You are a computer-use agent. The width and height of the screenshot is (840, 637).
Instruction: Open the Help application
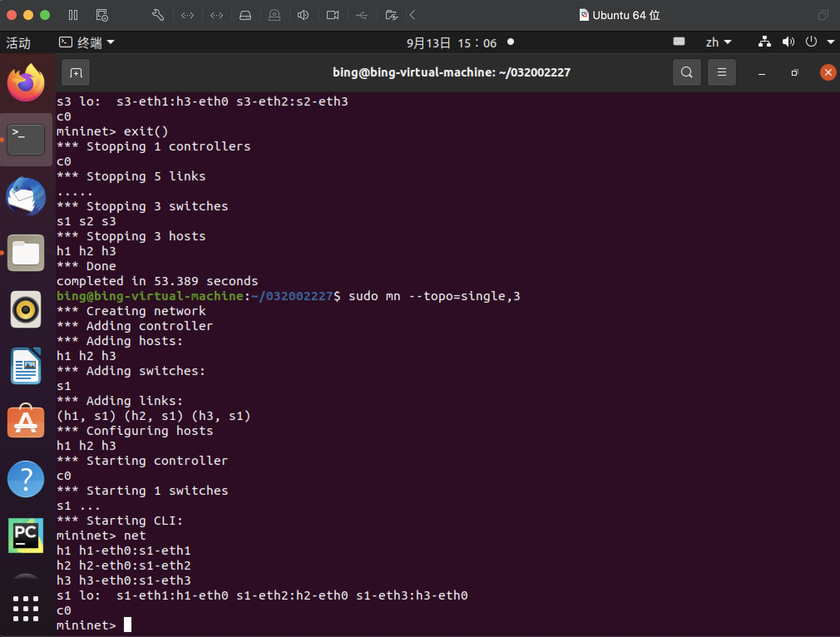tap(26, 479)
